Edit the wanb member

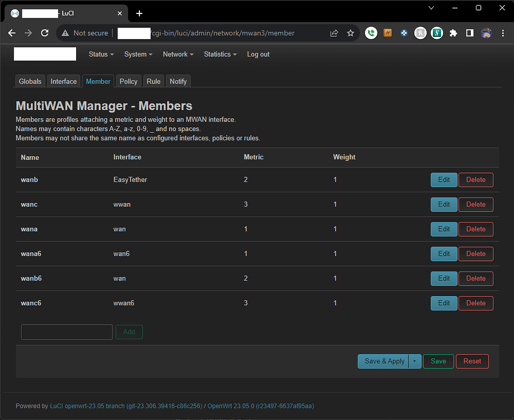coord(443,180)
